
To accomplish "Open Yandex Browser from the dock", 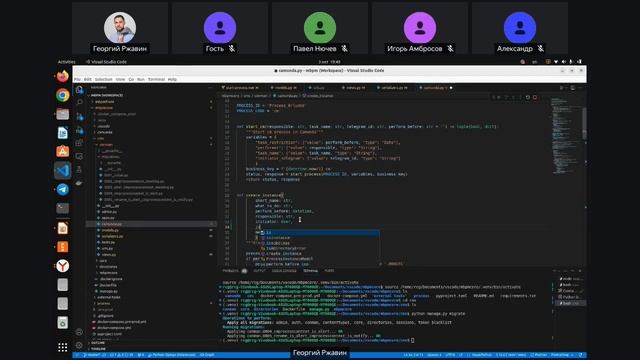I will coord(62,266).
